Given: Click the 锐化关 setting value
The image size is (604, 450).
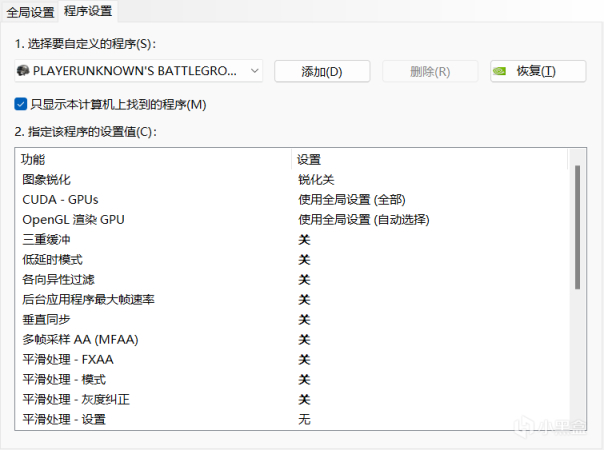Looking at the screenshot, I should [x=316, y=180].
